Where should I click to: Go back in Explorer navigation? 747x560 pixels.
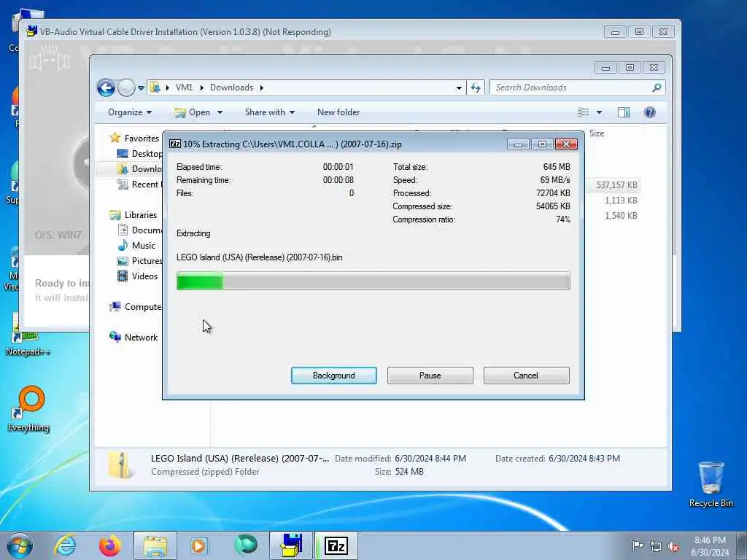click(106, 87)
